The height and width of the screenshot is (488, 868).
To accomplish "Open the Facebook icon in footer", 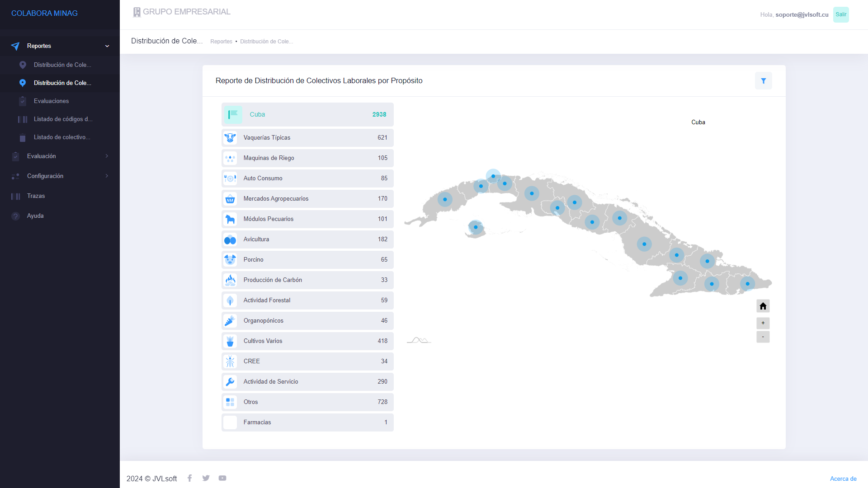I will point(190,478).
